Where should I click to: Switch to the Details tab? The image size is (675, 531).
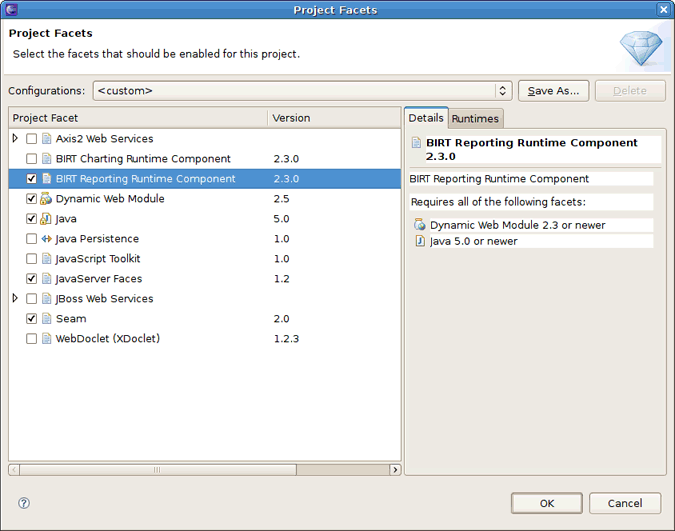(x=426, y=118)
